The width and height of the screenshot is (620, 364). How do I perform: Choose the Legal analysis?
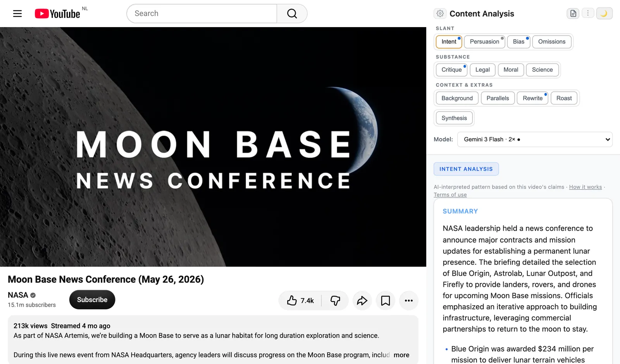coord(482,70)
